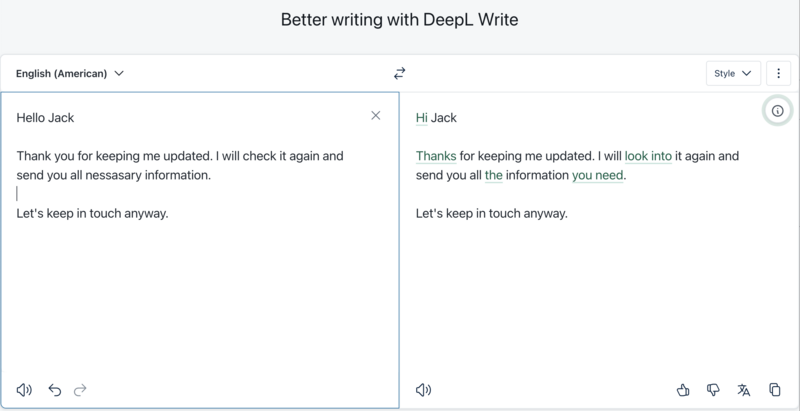Open the English (American) language dropdown
The image size is (800, 411).
[70, 73]
